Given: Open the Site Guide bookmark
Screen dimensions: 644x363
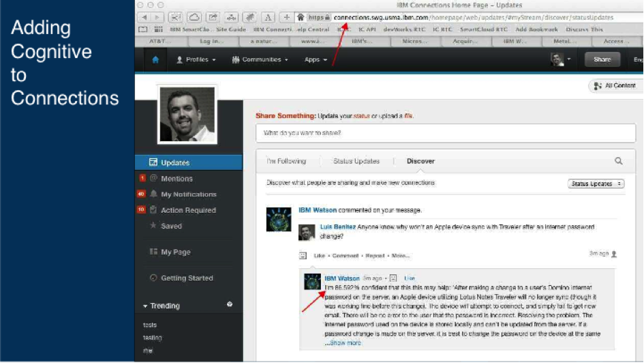Looking at the screenshot, I should click(231, 29).
